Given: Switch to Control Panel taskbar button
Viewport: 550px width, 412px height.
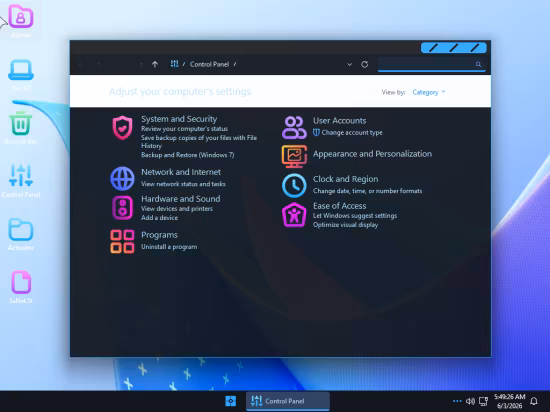Looking at the screenshot, I should click(x=288, y=401).
